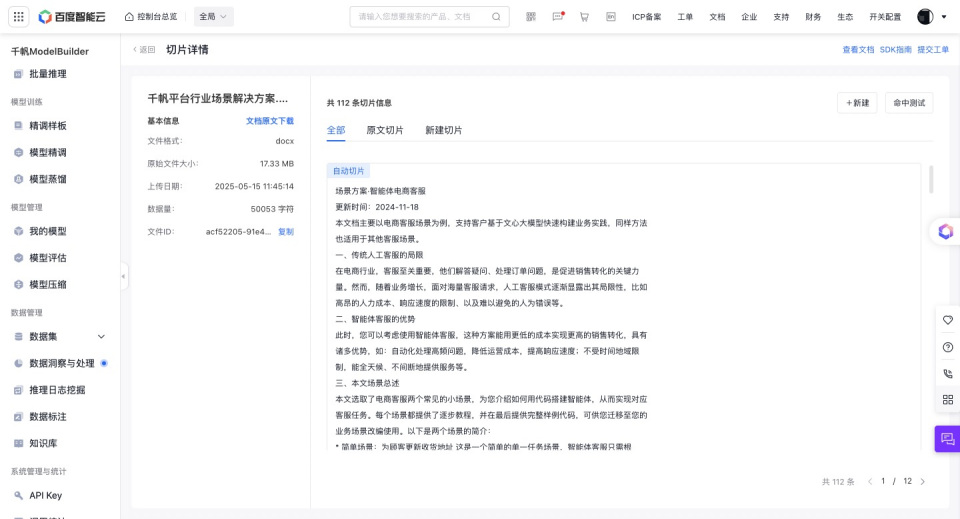The image size is (960, 519).
Task: Click the 文档原文下载 link
Action: point(270,121)
